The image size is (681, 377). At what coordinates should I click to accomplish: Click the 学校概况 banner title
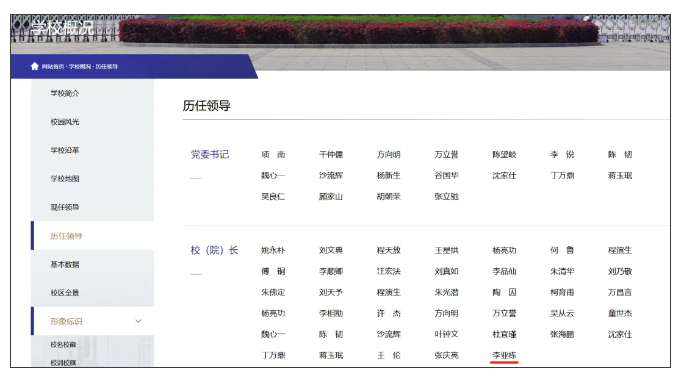(63, 28)
